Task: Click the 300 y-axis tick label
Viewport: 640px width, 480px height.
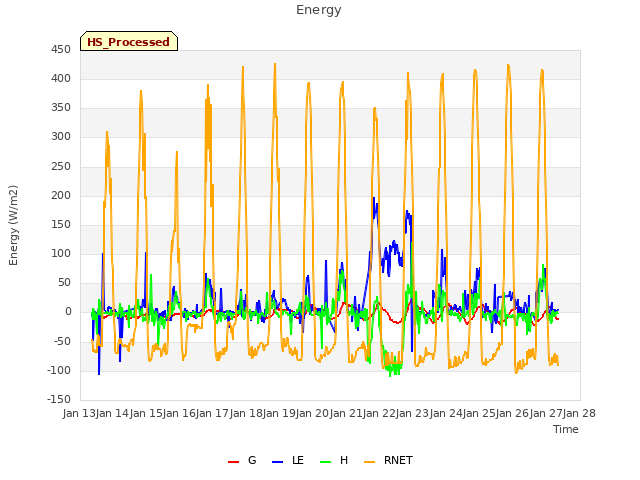Action: [61, 137]
